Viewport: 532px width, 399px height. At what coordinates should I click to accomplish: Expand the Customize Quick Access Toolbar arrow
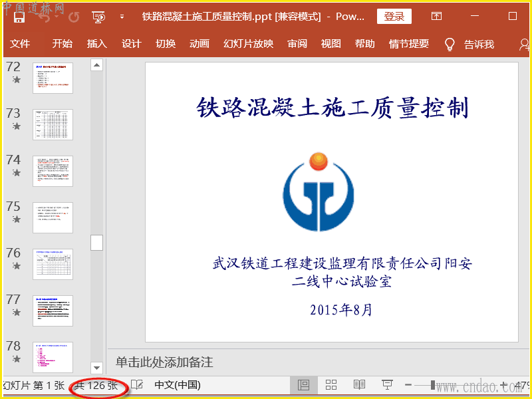click(122, 17)
